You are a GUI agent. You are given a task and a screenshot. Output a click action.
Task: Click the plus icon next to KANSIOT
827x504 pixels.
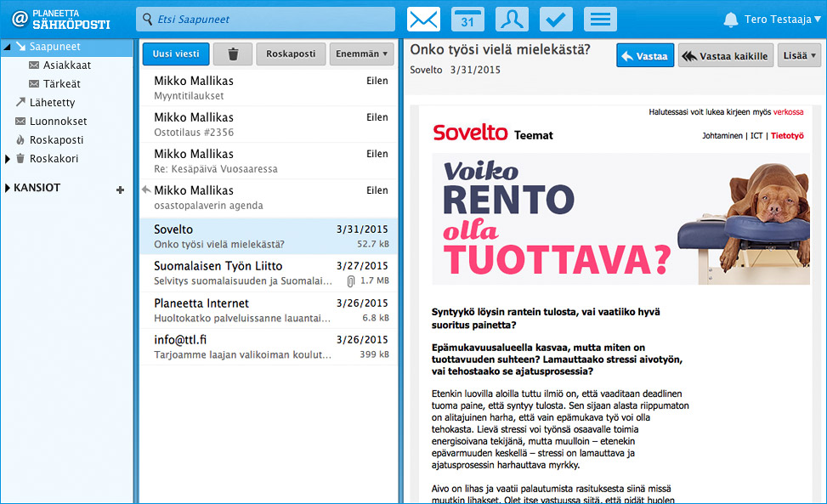pyautogui.click(x=120, y=190)
